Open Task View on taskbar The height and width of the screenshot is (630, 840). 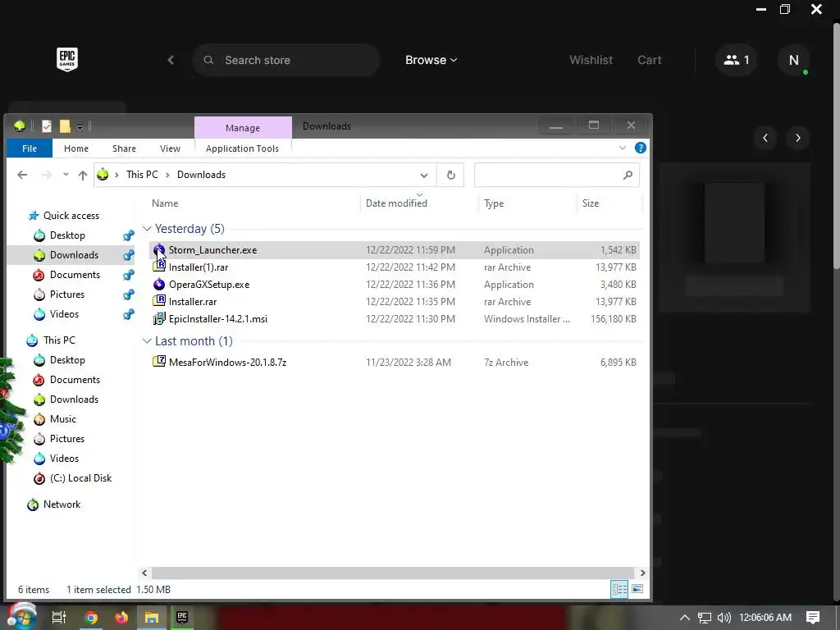(x=59, y=617)
